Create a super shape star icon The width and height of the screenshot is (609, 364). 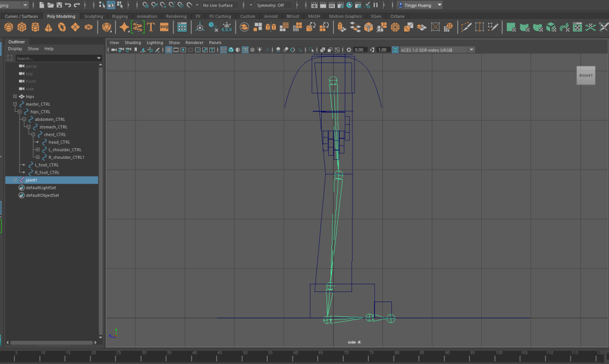(124, 27)
